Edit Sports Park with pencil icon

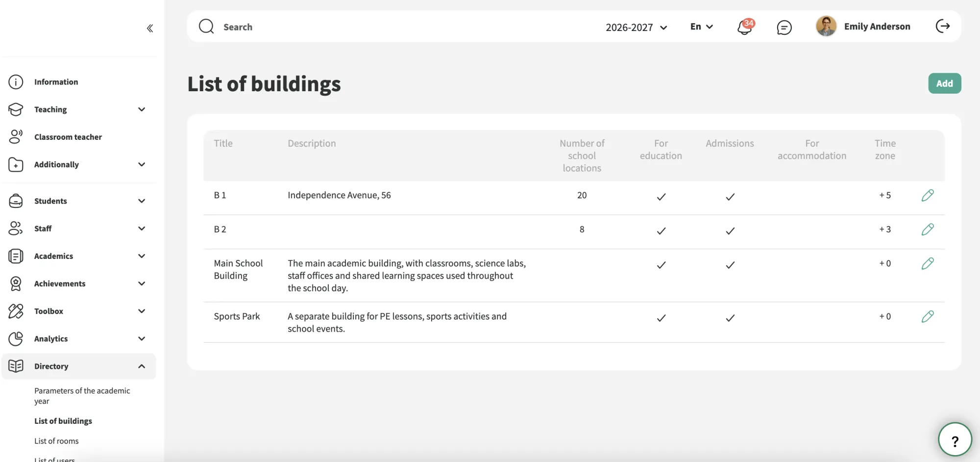pos(928,316)
